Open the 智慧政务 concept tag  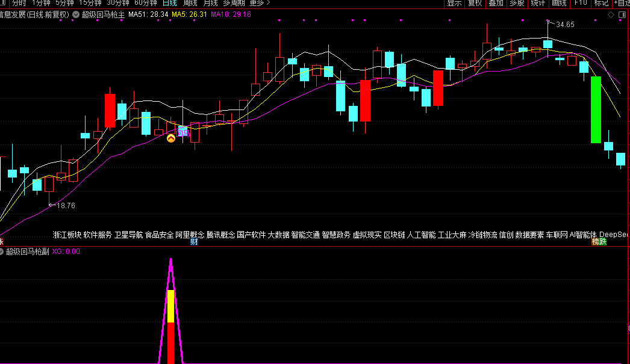click(x=336, y=235)
